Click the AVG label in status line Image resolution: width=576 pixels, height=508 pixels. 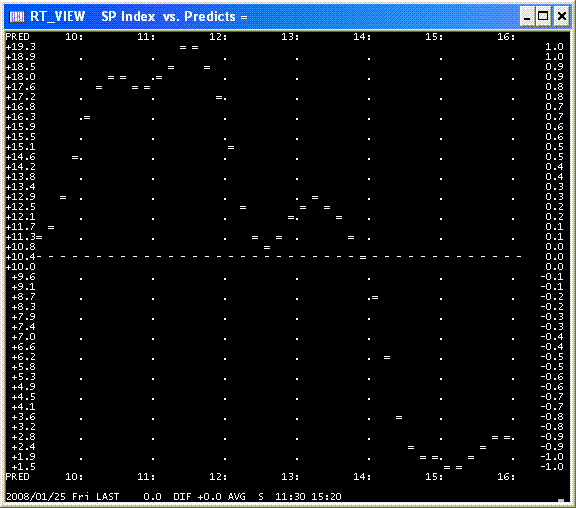click(x=237, y=497)
